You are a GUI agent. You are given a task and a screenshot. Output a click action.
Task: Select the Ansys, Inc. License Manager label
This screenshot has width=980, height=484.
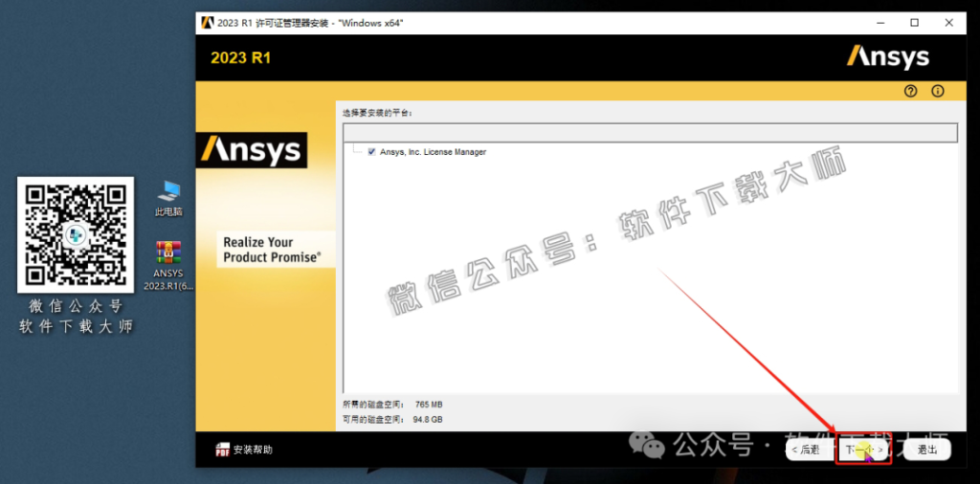tap(433, 152)
